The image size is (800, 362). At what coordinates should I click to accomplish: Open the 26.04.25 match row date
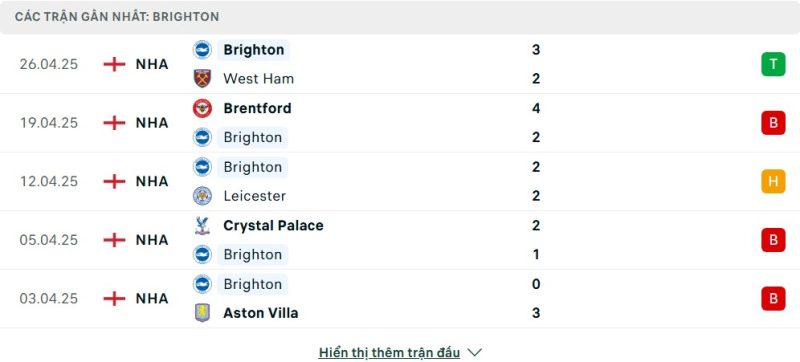pyautogui.click(x=49, y=64)
